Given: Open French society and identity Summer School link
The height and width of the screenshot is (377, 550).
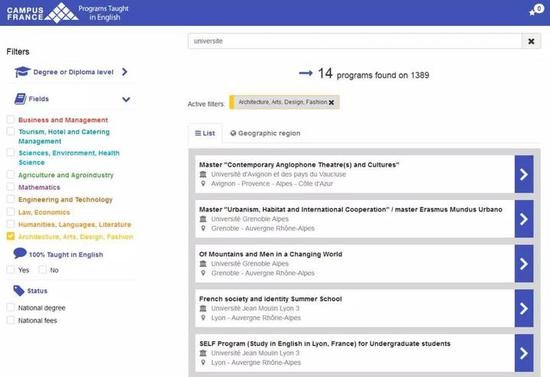Looking at the screenshot, I should 270,299.
